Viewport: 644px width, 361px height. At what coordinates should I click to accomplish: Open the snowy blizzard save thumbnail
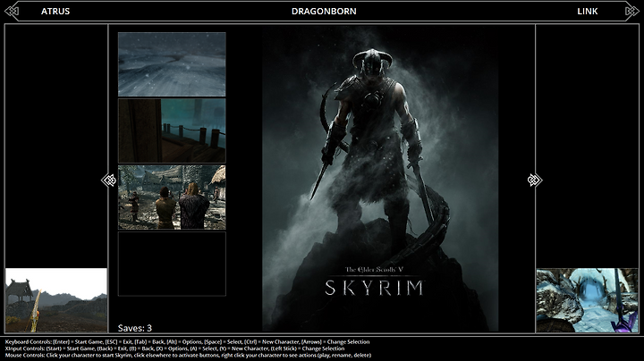172,64
